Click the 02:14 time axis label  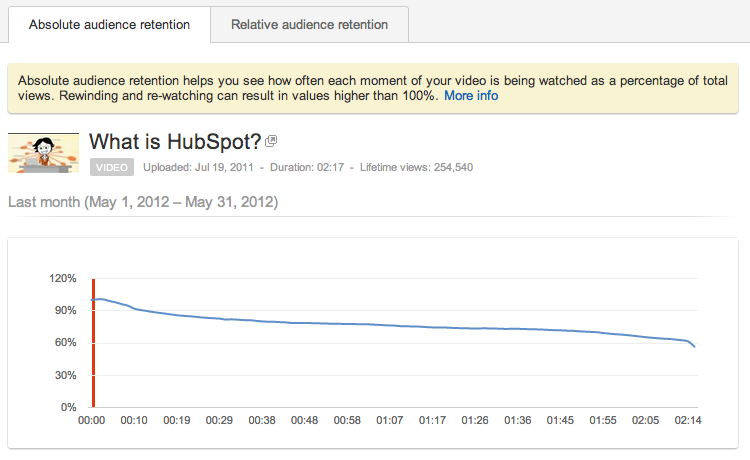[688, 420]
